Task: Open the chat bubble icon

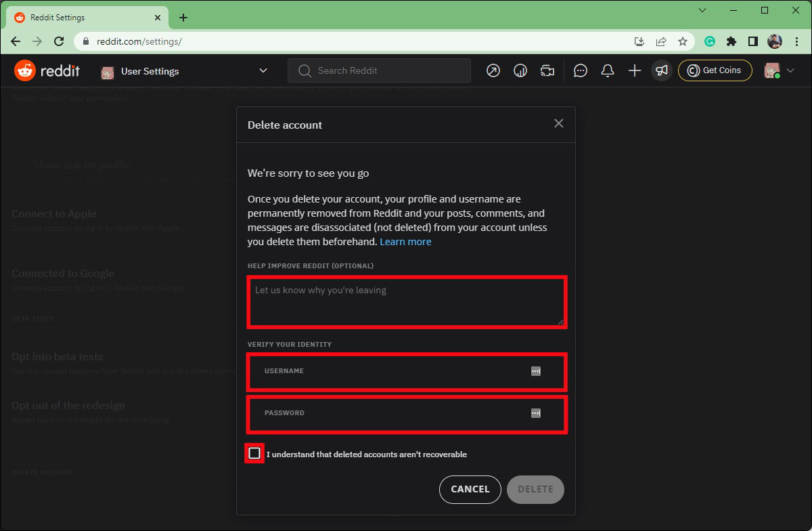Action: click(x=581, y=70)
